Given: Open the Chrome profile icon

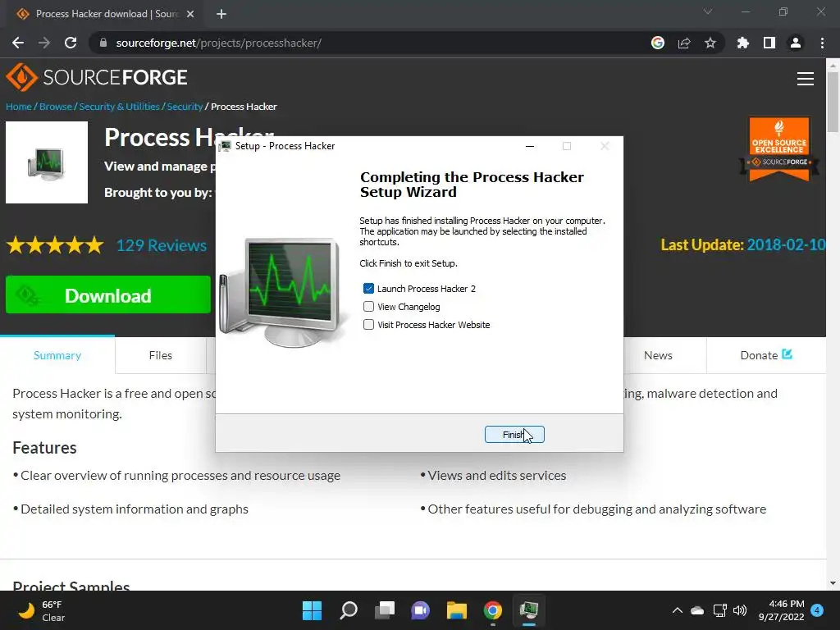Looking at the screenshot, I should pyautogui.click(x=796, y=43).
